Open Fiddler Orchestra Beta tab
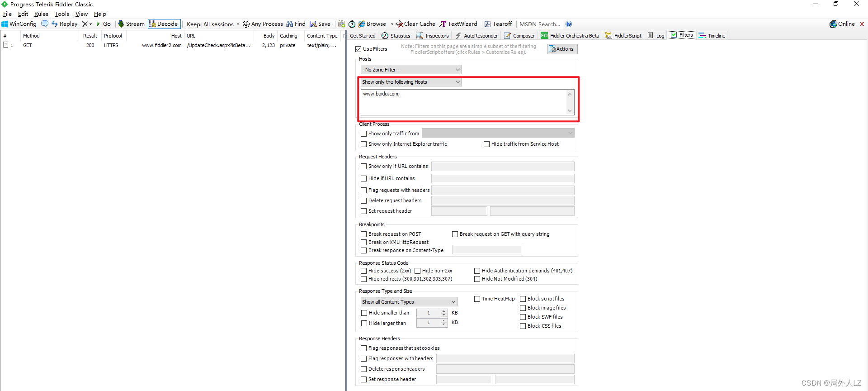The image size is (868, 391). pos(570,36)
